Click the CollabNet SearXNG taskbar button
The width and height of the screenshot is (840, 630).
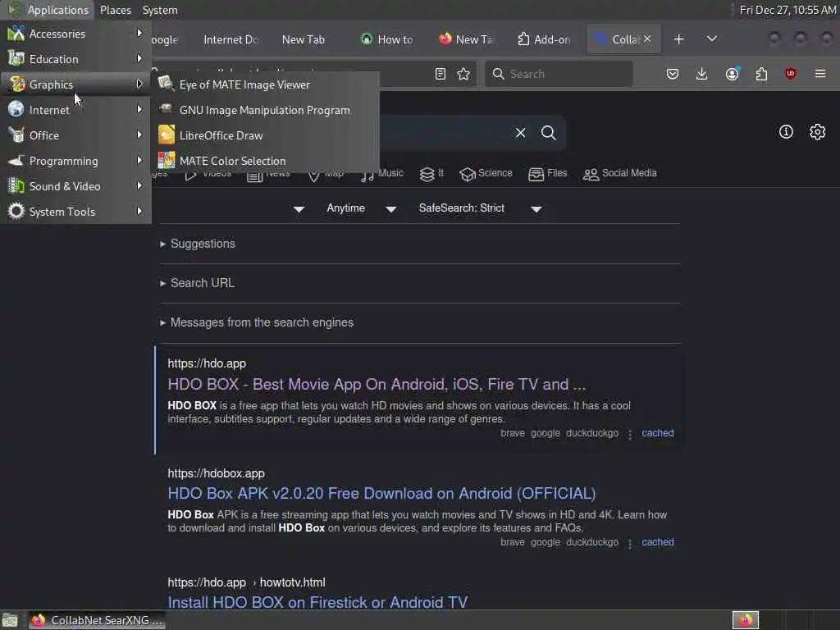pos(97,620)
